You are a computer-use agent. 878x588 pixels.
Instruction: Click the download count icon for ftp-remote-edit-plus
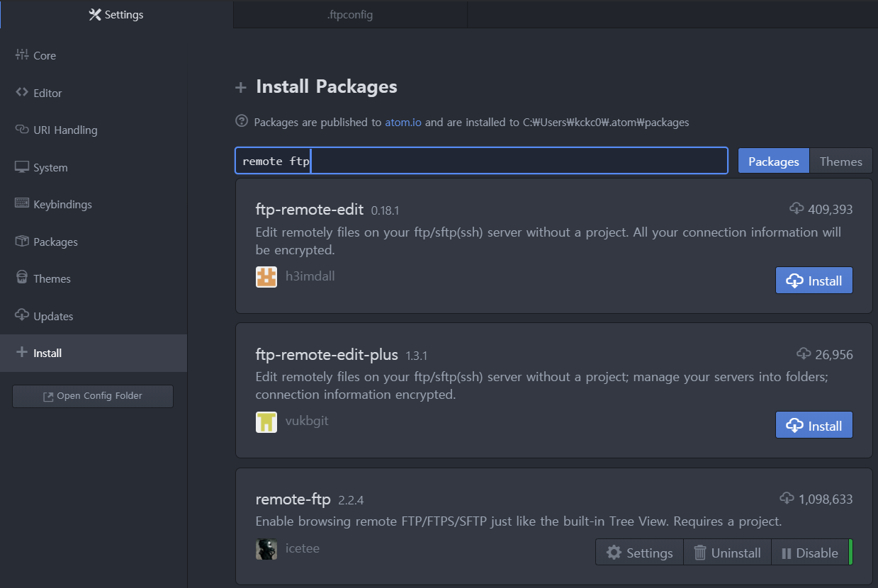[804, 354]
